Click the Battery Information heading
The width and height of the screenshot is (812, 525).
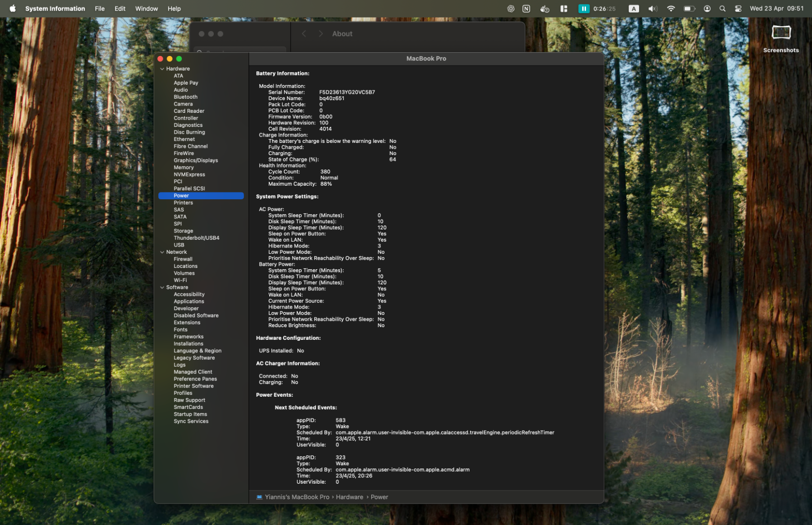282,73
